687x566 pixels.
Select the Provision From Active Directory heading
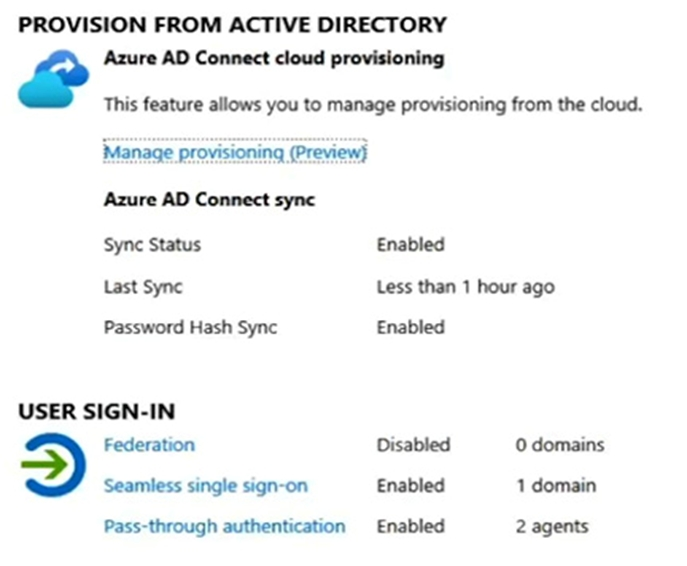pyautogui.click(x=232, y=25)
